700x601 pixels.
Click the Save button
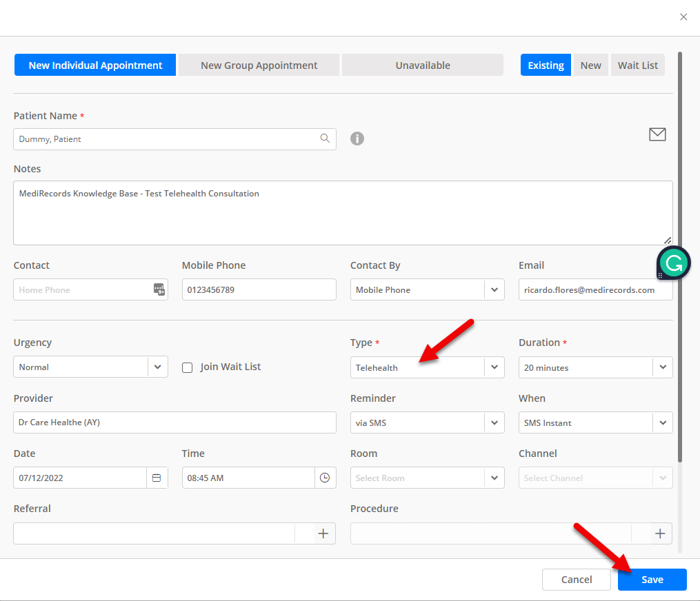[652, 580]
